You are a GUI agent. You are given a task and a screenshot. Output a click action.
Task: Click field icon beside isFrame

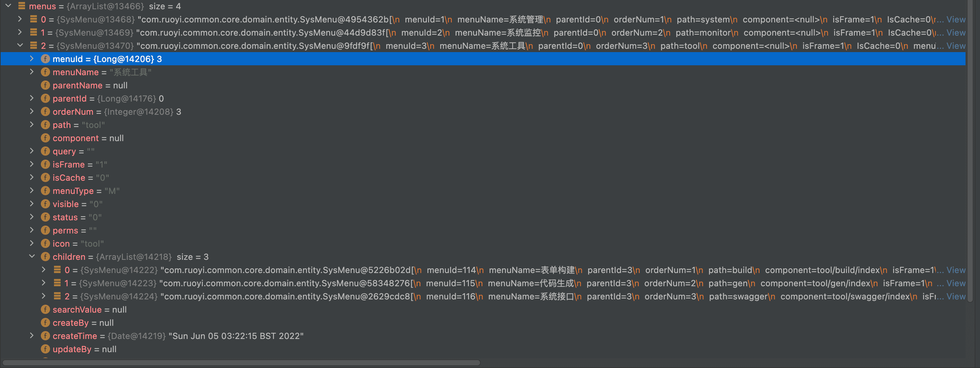click(45, 164)
